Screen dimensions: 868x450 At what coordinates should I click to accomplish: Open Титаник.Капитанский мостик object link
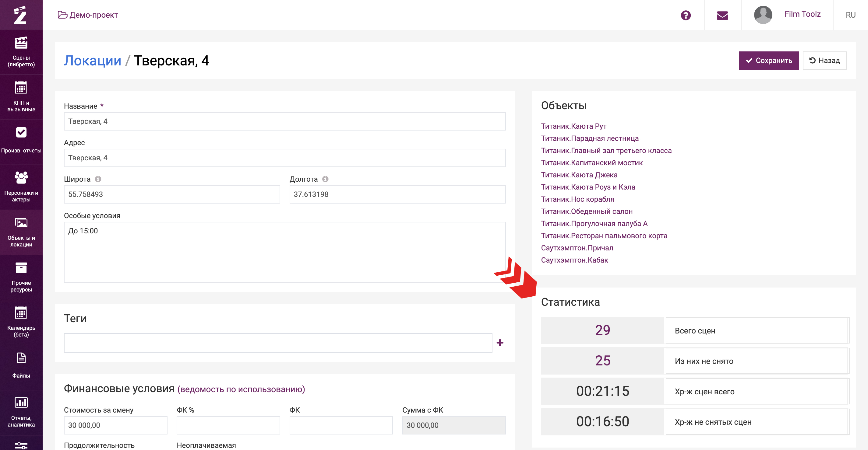(592, 162)
